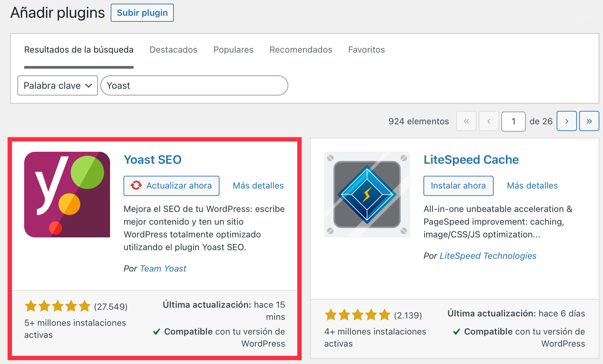Screen dimensions: 603x364
Task: Click the Añadir plugins page heading
Action: (x=58, y=13)
